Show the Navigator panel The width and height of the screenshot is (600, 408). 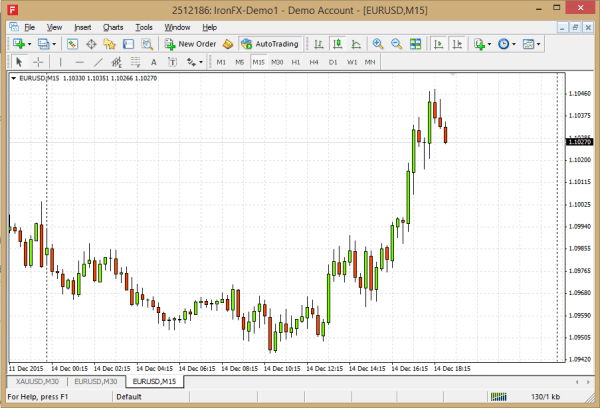point(109,44)
